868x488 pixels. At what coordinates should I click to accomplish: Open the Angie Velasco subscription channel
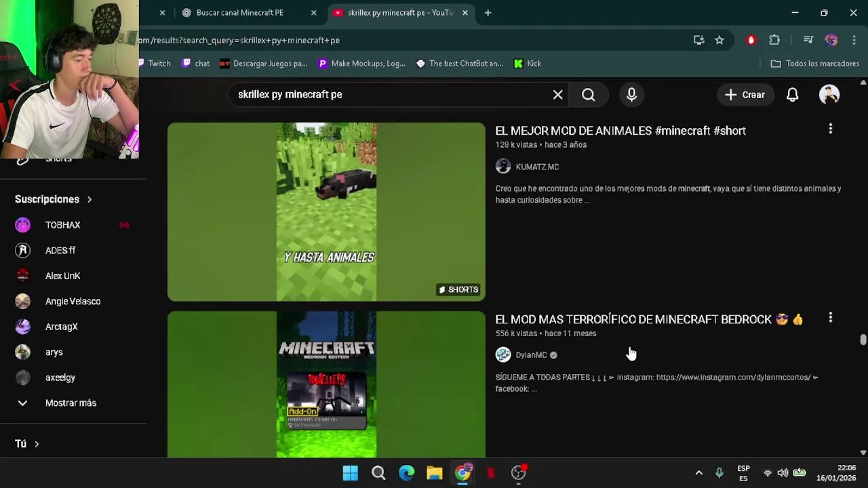(x=73, y=302)
